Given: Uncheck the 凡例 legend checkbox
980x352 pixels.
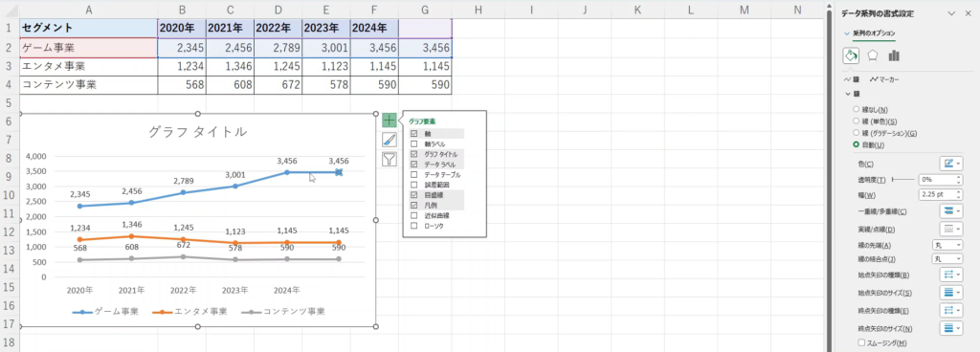Looking at the screenshot, I should [x=413, y=205].
